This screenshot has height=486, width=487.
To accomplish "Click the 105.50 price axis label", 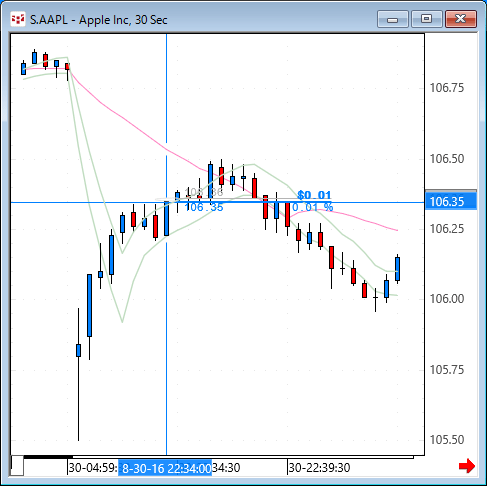I will point(447,440).
